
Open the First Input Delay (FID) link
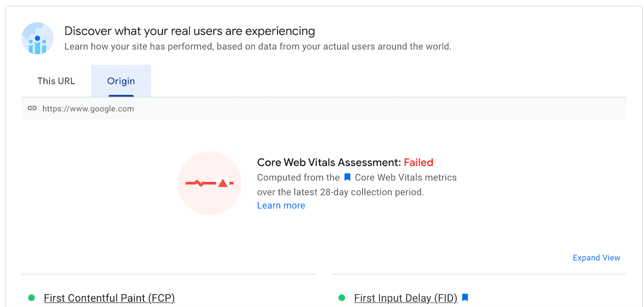[x=405, y=298]
